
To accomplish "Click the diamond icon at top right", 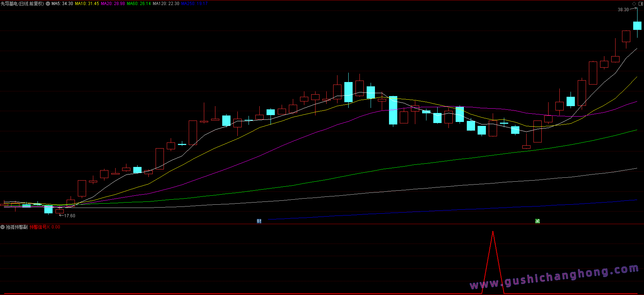I will click(634, 4).
